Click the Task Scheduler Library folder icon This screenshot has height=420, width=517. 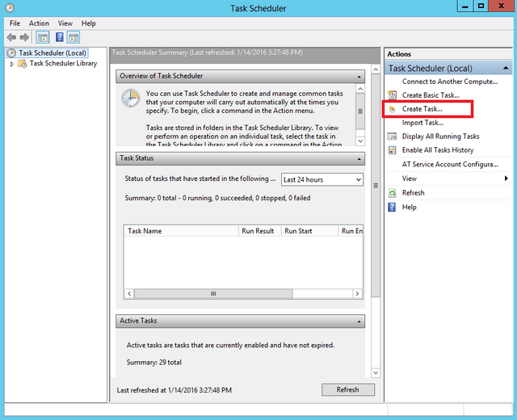point(22,63)
